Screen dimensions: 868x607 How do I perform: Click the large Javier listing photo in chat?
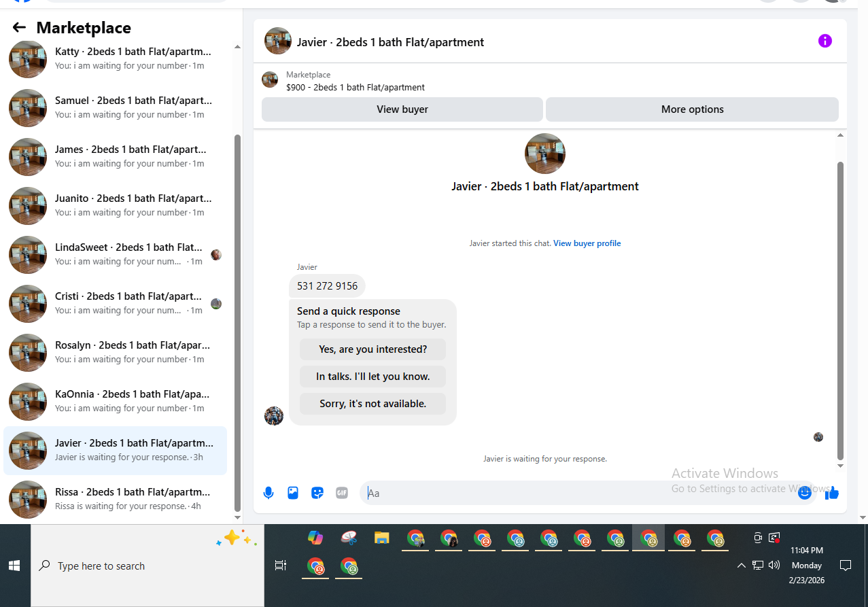tap(545, 154)
